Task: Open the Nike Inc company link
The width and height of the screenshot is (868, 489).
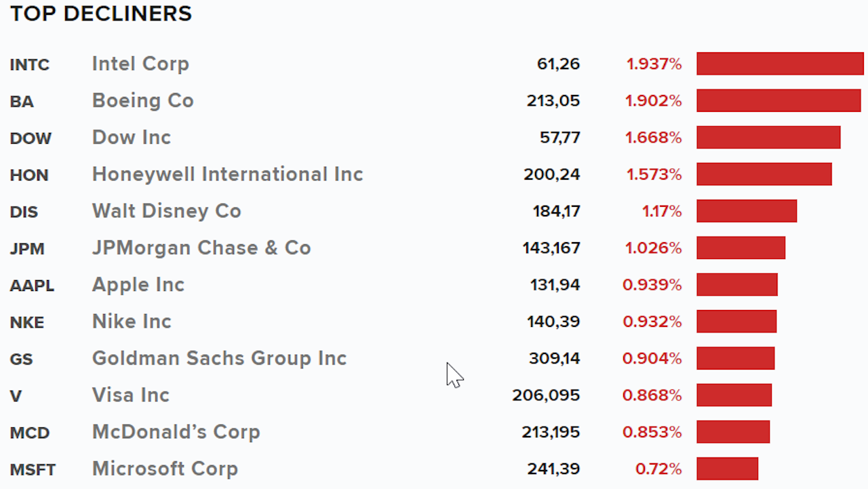Action: [x=132, y=321]
